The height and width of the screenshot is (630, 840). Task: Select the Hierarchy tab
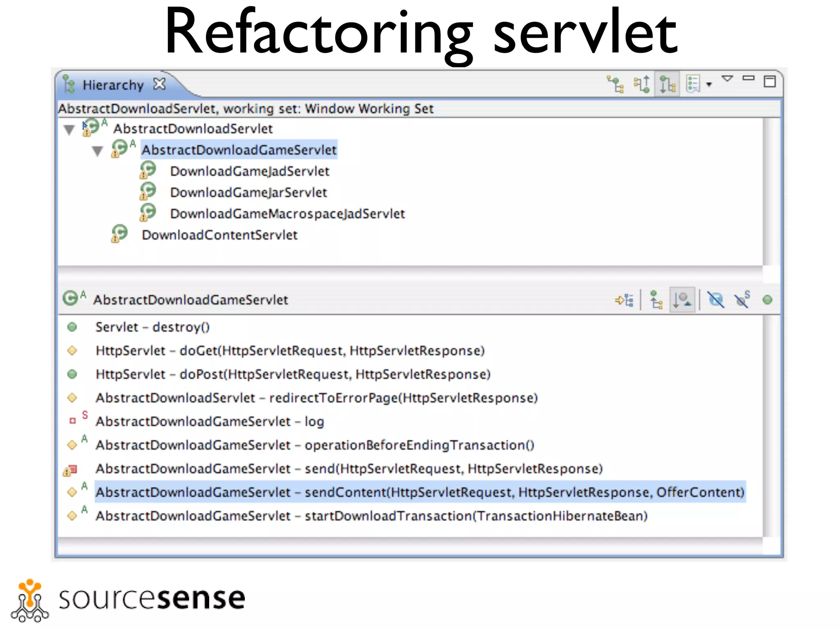113,85
